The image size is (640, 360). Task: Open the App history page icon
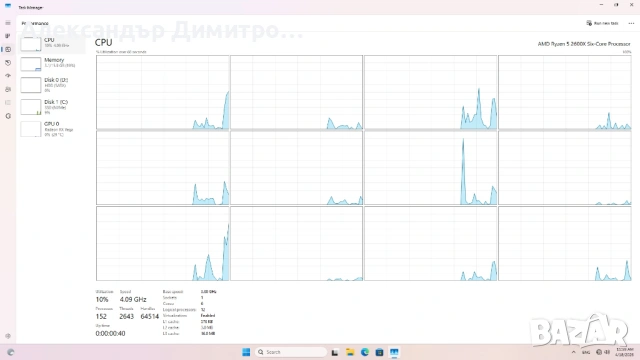tap(8, 63)
